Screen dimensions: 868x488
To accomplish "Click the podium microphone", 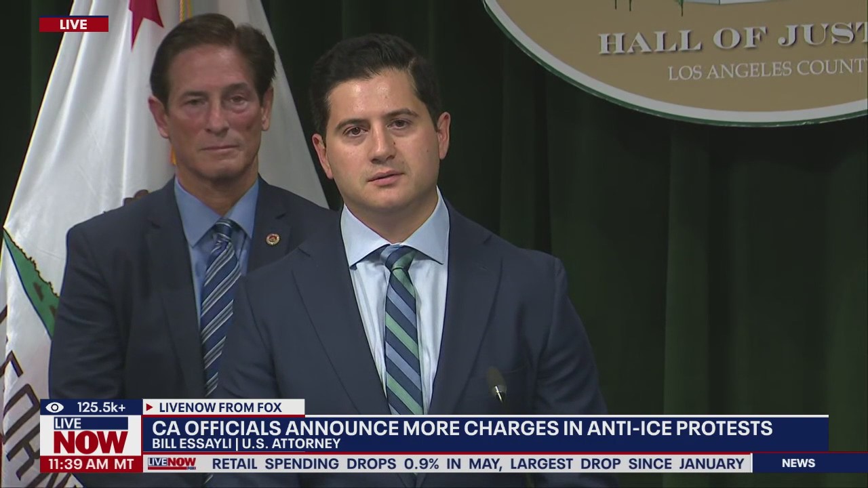I will tap(497, 384).
